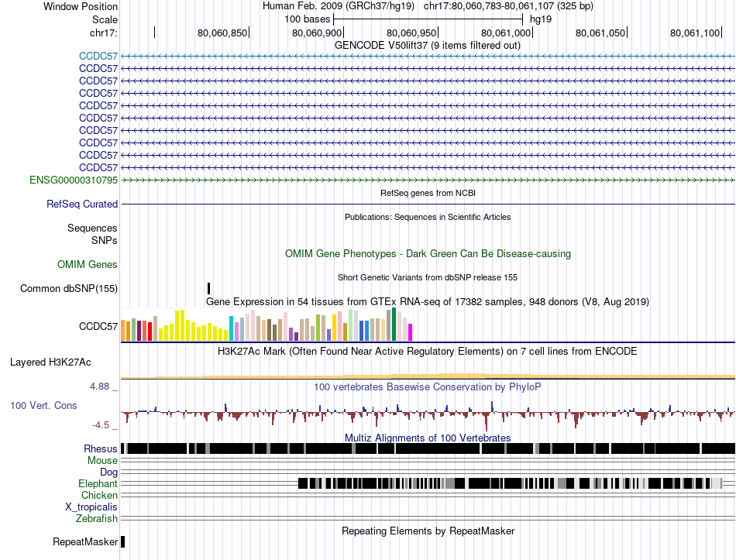Click the hg19 label beside the scale bar
736x560 pixels.
pos(541,19)
